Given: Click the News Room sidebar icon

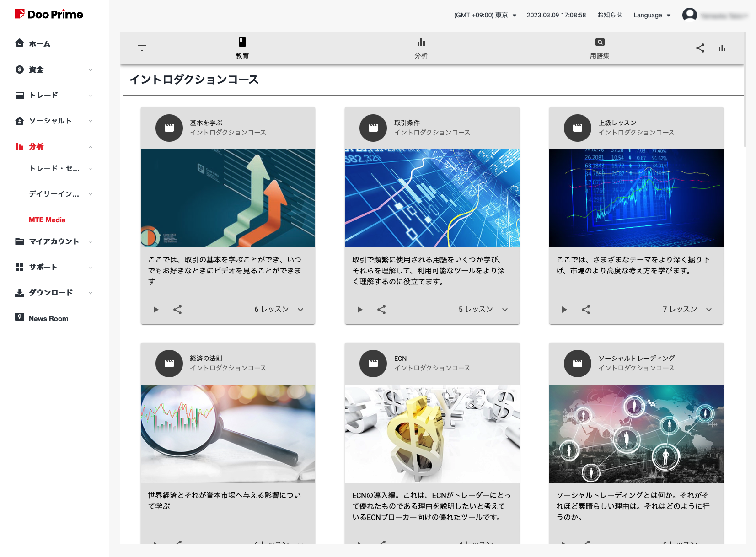Looking at the screenshot, I should (20, 317).
